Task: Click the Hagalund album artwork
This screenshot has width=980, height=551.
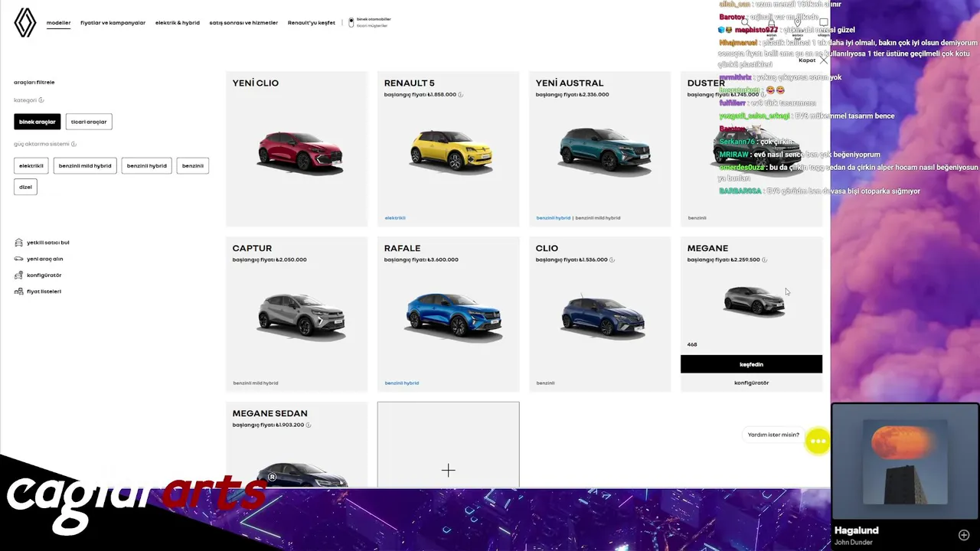Action: [905, 462]
